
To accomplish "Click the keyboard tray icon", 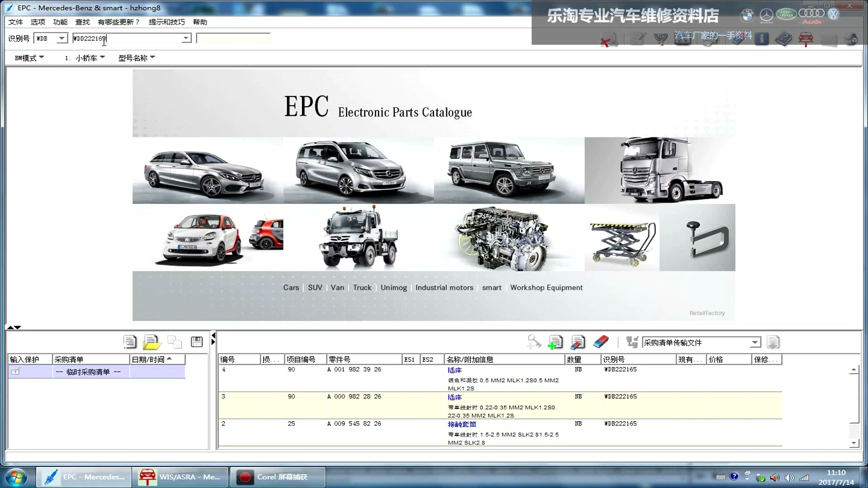I will (x=721, y=477).
